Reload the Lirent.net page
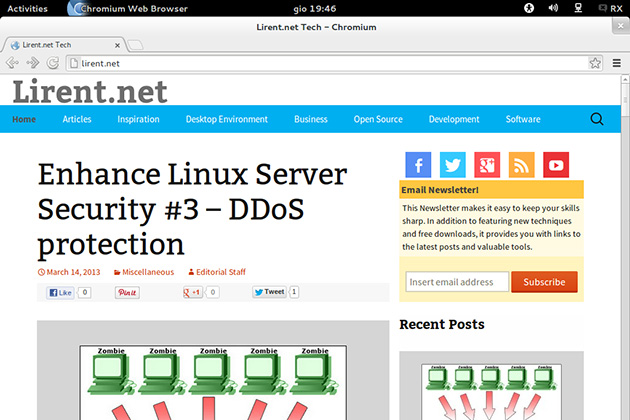This screenshot has height=420, width=630. tap(53, 63)
